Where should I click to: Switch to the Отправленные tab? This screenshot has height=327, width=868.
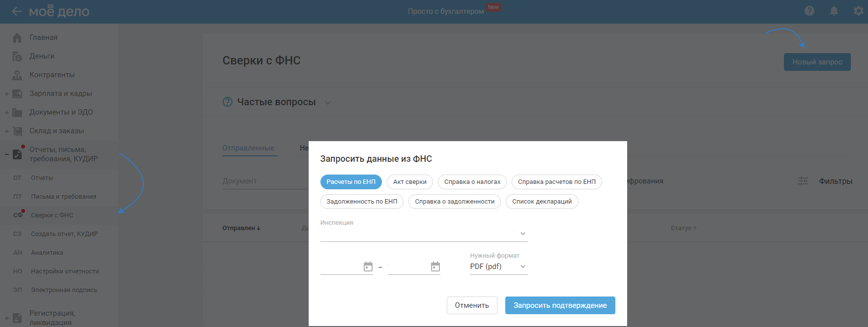248,148
